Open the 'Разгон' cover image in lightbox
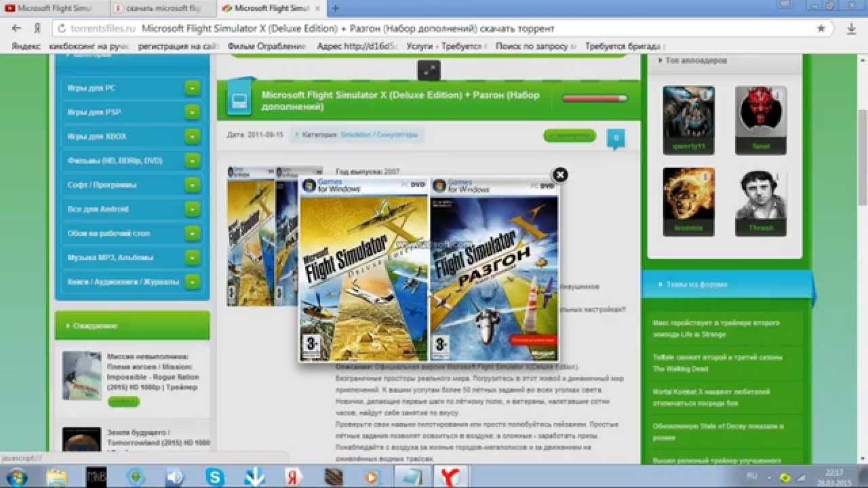Viewport: 868px width, 488px height. (x=495, y=270)
